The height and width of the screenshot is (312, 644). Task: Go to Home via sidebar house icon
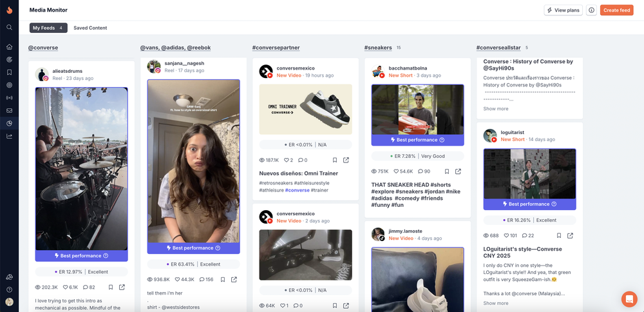click(x=10, y=47)
